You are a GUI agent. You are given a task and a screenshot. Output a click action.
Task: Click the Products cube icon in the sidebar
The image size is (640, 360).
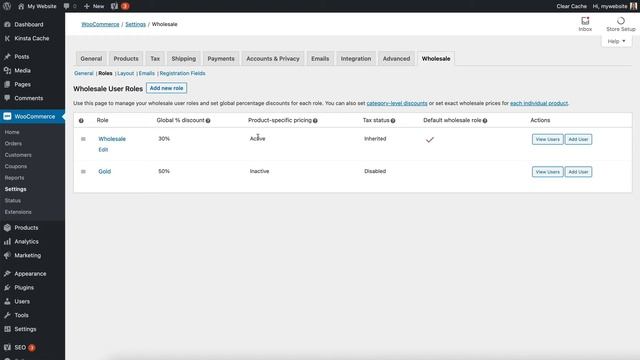(x=7, y=228)
